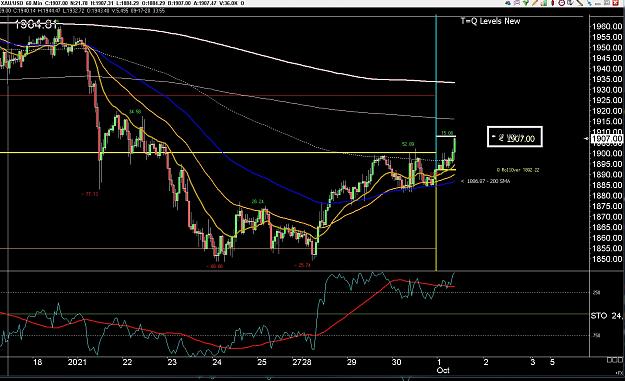The width and height of the screenshot is (625, 381).
Task: Click the green arrow icon in top toolbar
Action: coord(525,3)
